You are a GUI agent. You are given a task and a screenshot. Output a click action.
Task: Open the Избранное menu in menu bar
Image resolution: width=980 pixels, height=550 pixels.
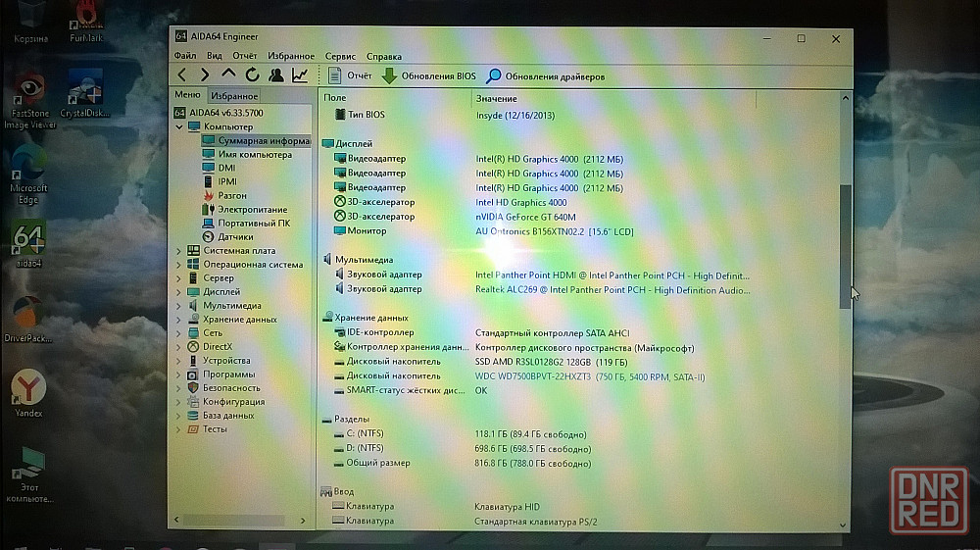(x=291, y=56)
